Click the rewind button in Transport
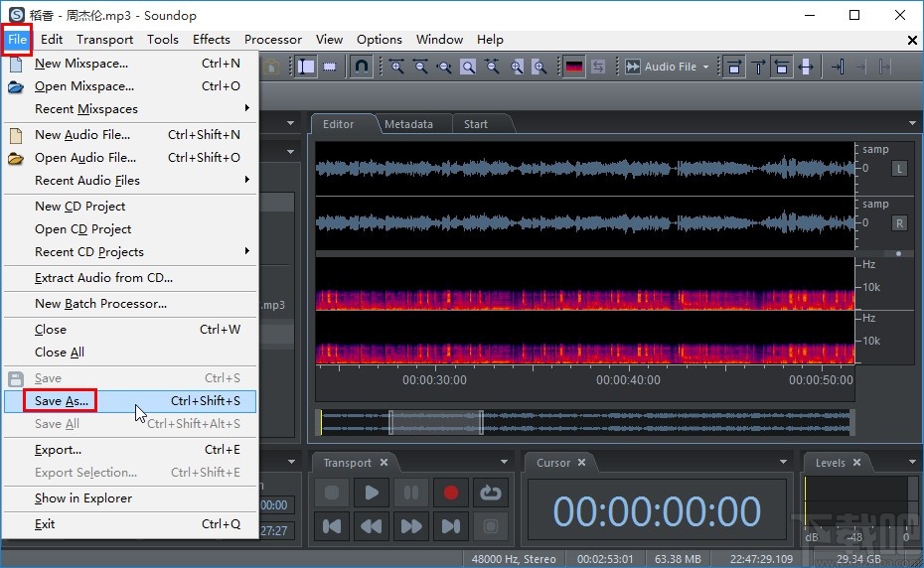This screenshot has height=568, width=924. 372,526
